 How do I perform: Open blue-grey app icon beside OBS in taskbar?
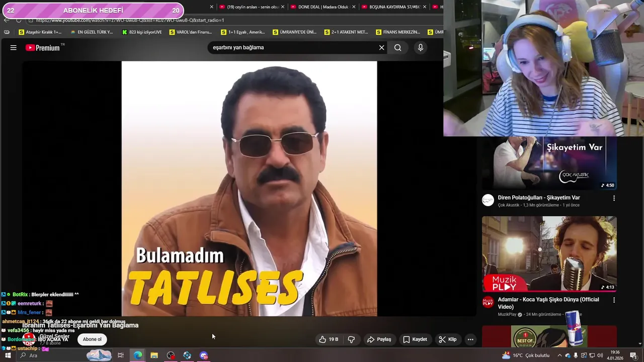pyautogui.click(x=187, y=355)
